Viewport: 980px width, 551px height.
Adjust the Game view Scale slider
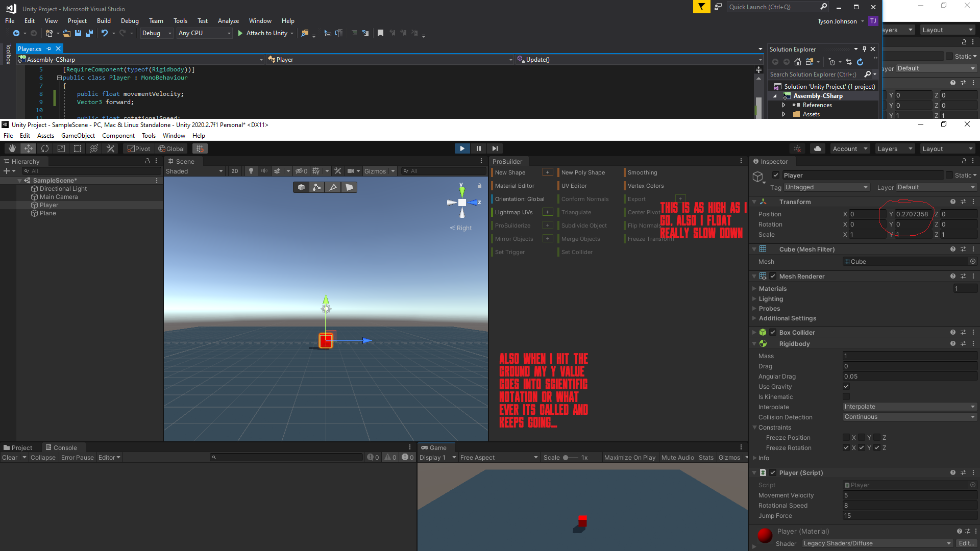point(571,458)
